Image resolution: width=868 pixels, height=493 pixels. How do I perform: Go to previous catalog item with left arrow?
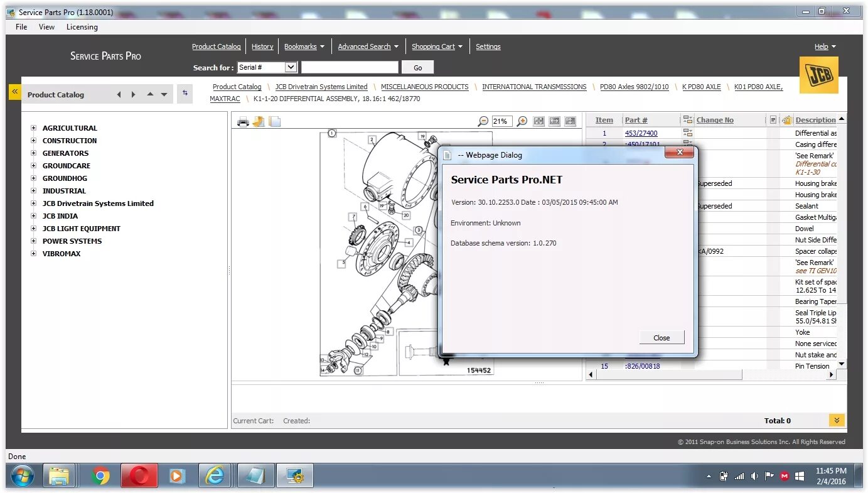coord(119,95)
